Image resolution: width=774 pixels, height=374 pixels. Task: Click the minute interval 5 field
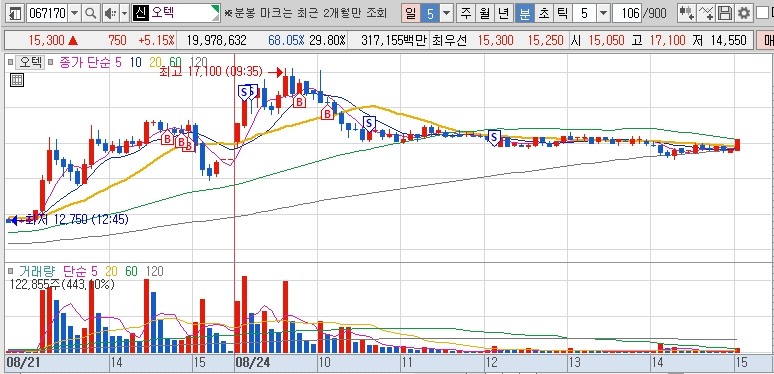pos(583,13)
